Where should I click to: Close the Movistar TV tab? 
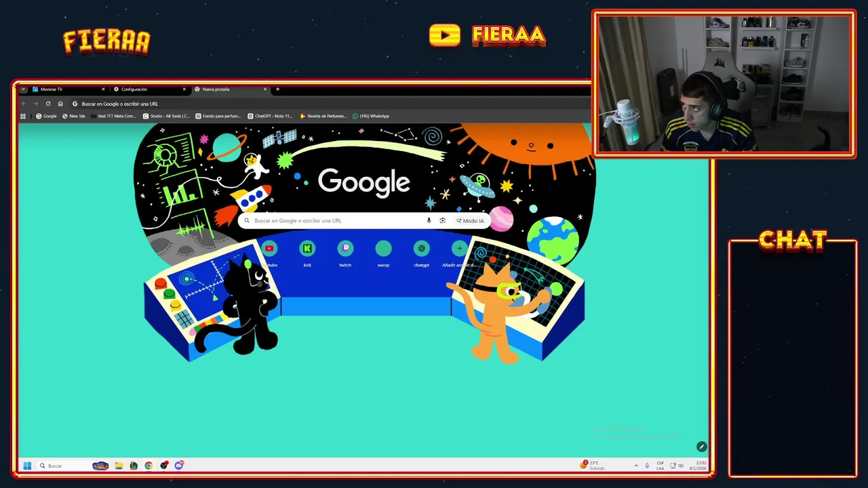tap(103, 89)
